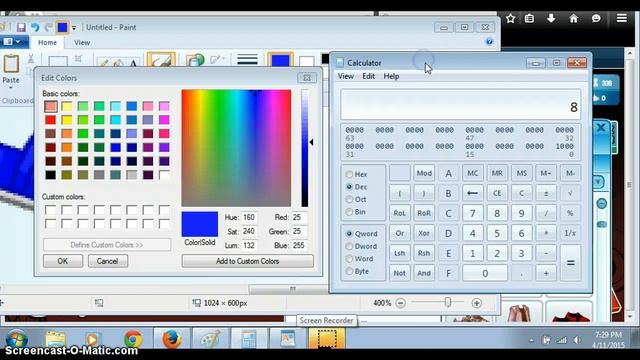Click the calculator Mod key
640x360 pixels.
424,173
